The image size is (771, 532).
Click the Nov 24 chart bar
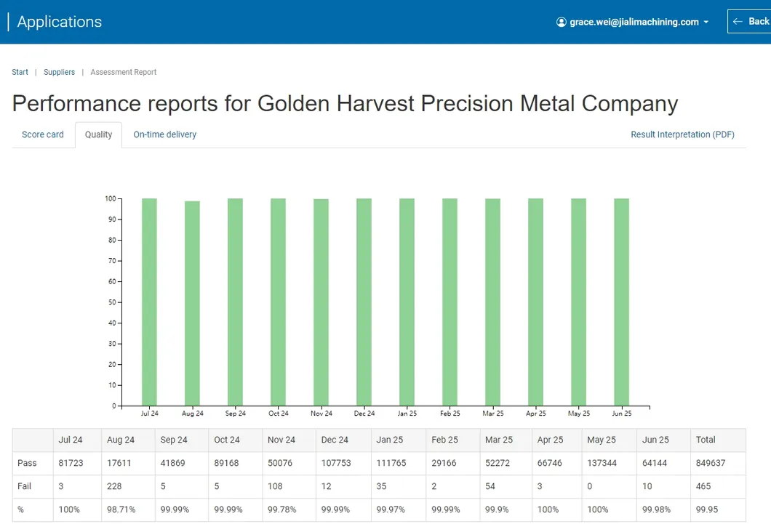321,302
